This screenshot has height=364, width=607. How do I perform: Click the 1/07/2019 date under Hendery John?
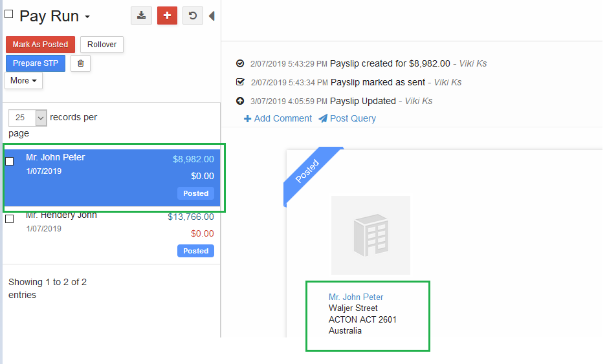pyautogui.click(x=44, y=229)
